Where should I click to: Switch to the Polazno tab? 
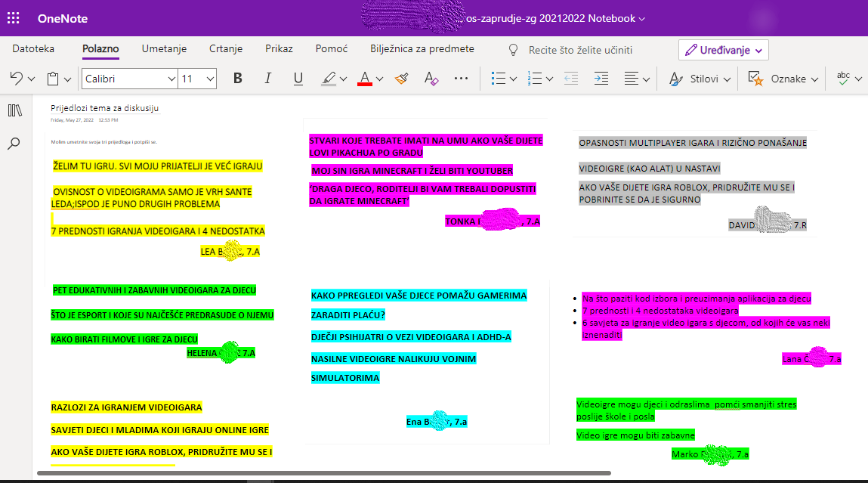point(100,48)
